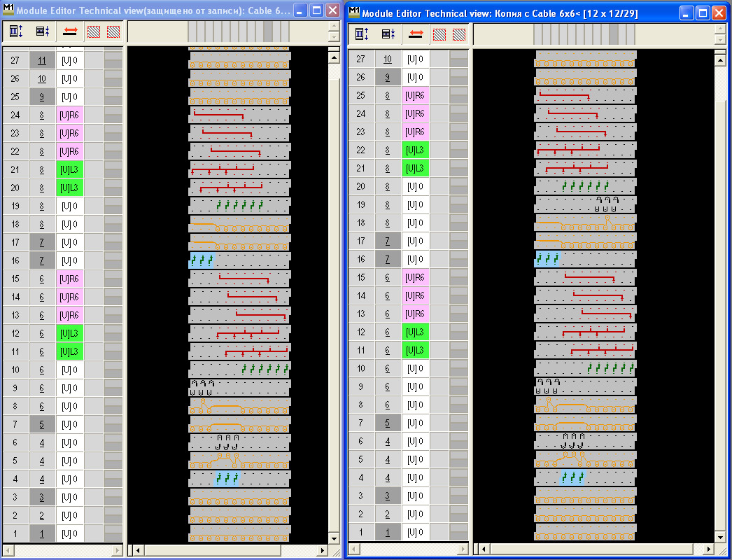Select the pink [U]R6 cell in row 25 of the Копия window
Screen dimensions: 732x560
(416, 96)
